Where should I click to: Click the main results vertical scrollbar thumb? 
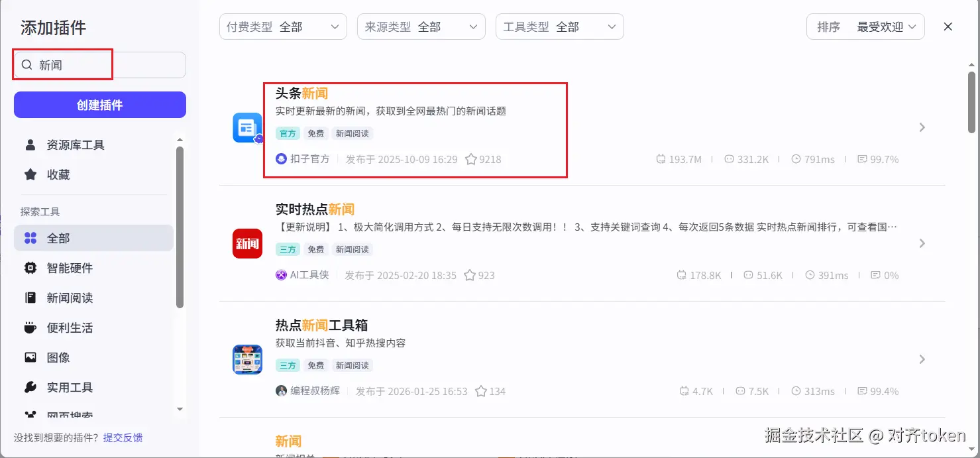[x=971, y=103]
